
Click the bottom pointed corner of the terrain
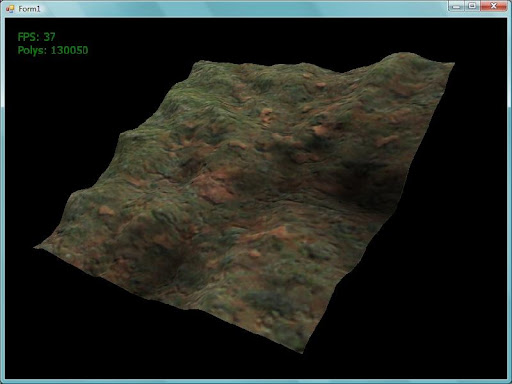(x=302, y=352)
